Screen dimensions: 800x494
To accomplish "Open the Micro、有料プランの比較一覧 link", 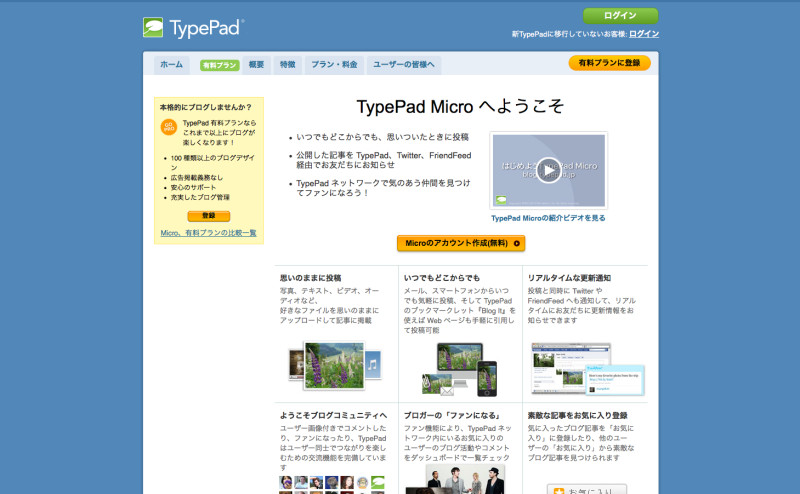I will click(209, 233).
